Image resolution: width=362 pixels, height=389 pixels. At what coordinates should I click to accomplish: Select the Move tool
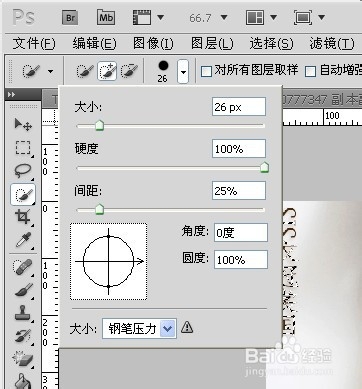tap(23, 125)
